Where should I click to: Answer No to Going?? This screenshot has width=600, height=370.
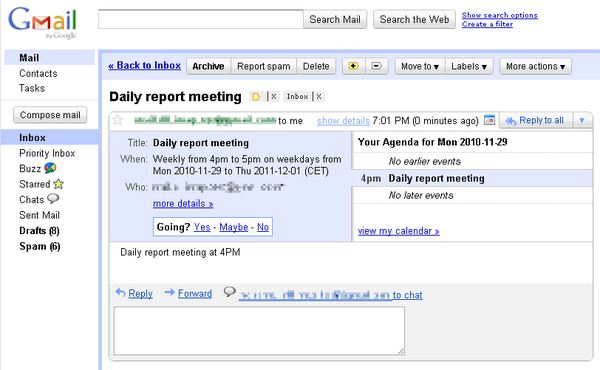tap(262, 227)
